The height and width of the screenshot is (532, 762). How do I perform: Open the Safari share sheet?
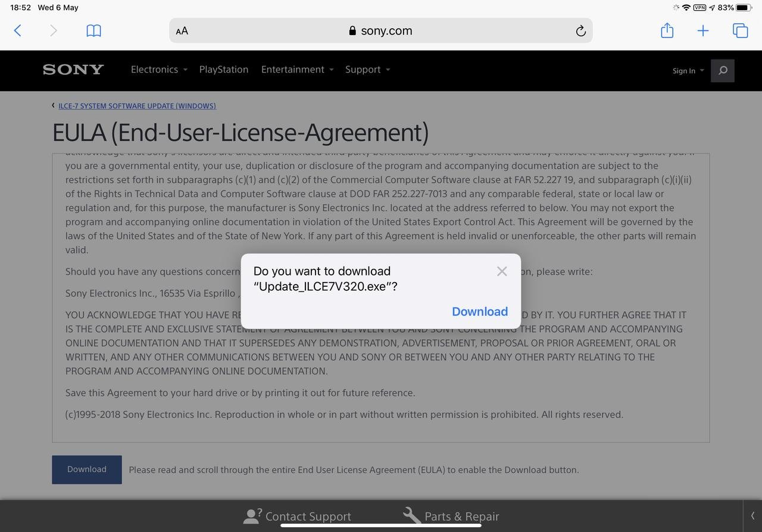[667, 30]
